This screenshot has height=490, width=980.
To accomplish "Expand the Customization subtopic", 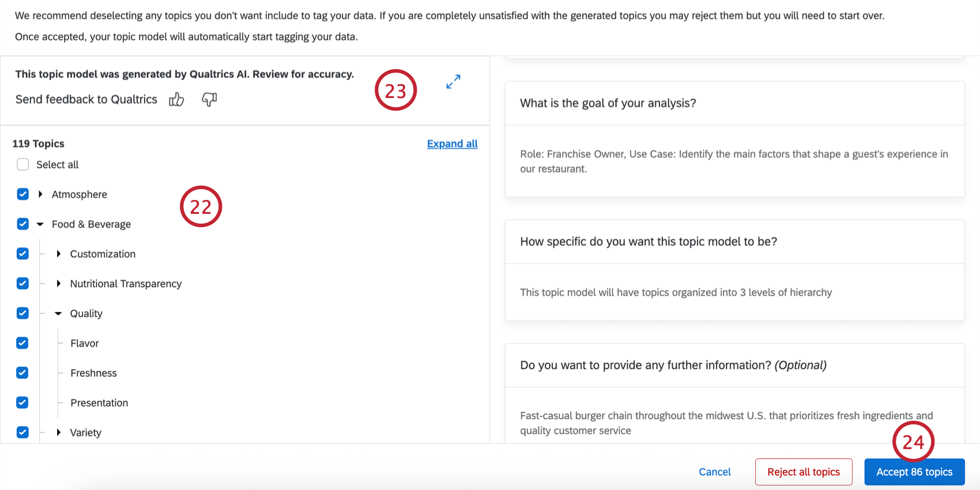I will 58,254.
